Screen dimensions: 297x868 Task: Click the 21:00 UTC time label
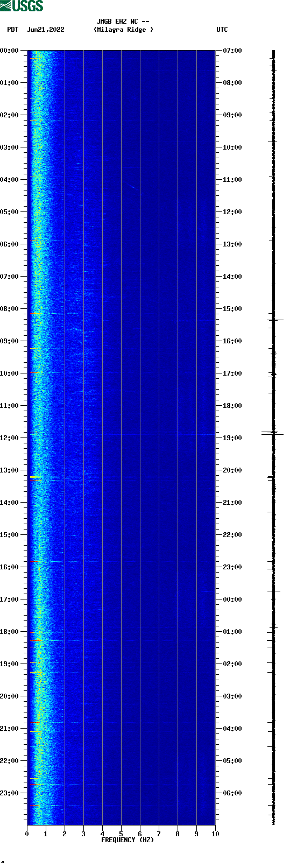tap(232, 503)
